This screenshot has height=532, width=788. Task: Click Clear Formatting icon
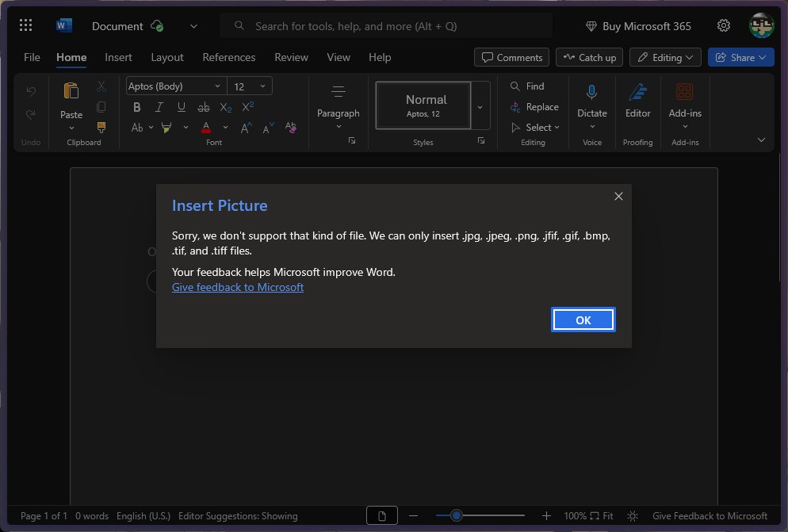(x=290, y=128)
